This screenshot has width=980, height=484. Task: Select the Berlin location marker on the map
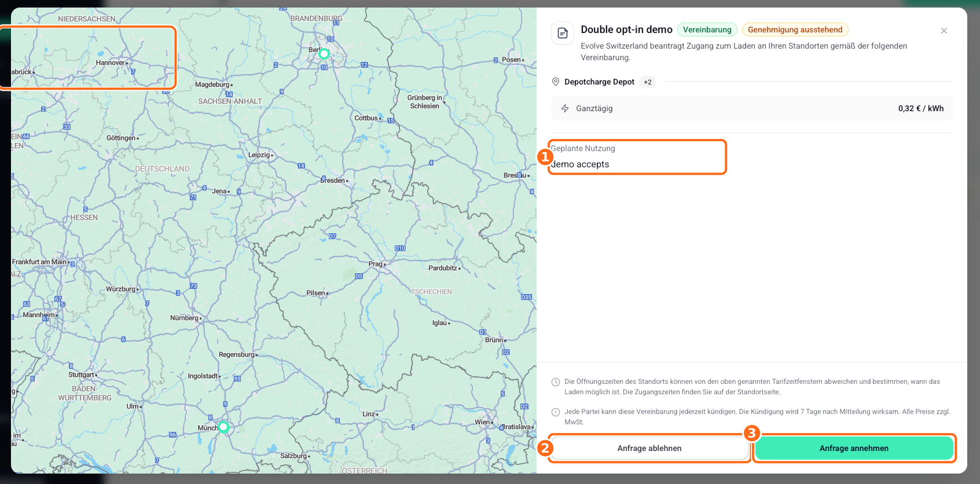click(x=324, y=54)
